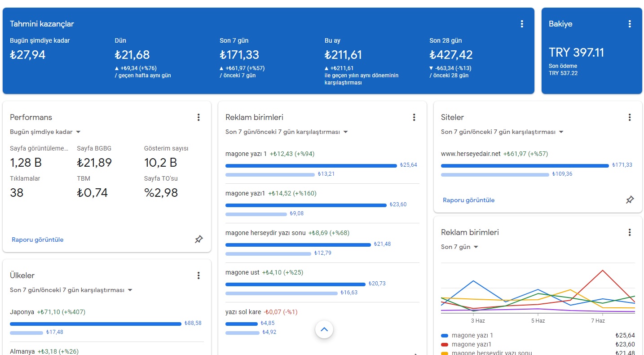Click the Japonya earnings bar
This screenshot has height=355, width=644.
point(96,324)
